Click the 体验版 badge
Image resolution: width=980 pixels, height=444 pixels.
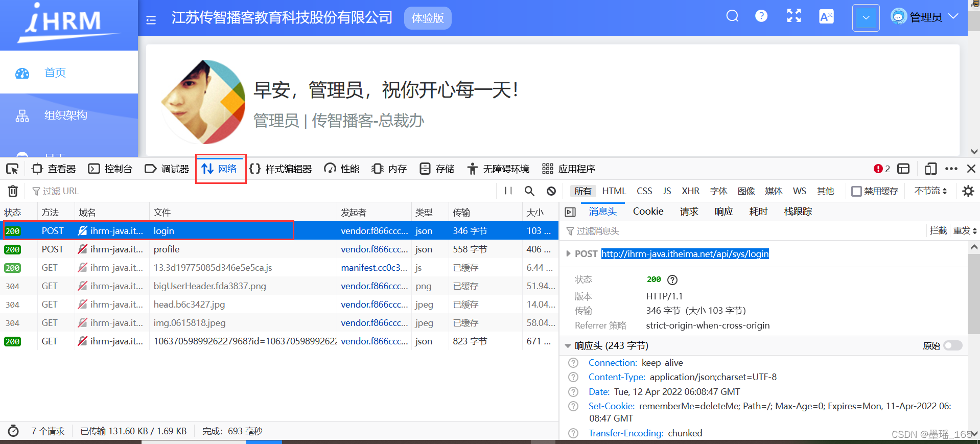coord(428,18)
